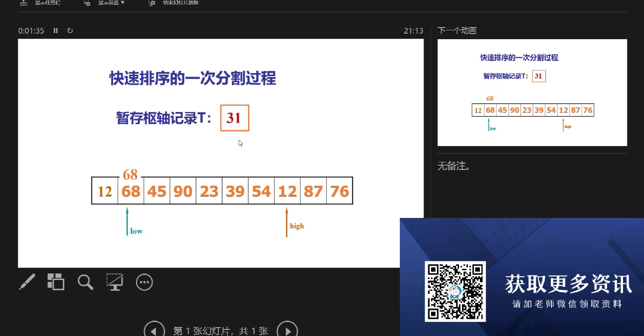644x336 pixels.
Task: Toggle screen blanking with monitor icon
Action: 115,282
